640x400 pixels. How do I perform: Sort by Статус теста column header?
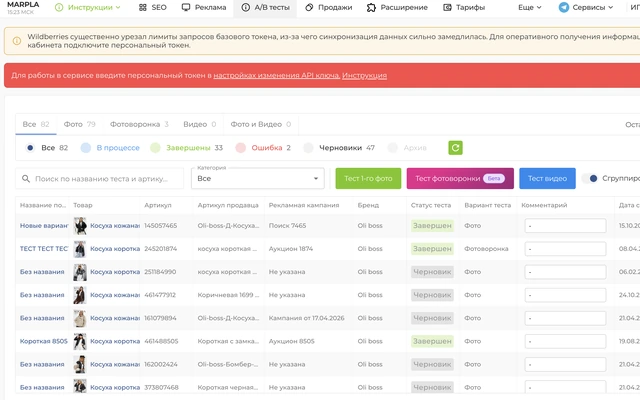click(431, 205)
